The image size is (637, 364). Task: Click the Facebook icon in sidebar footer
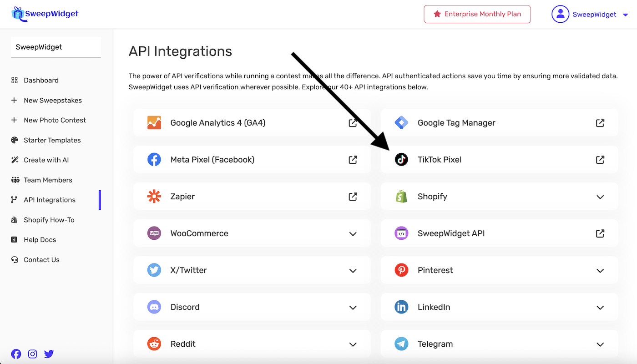tap(16, 354)
